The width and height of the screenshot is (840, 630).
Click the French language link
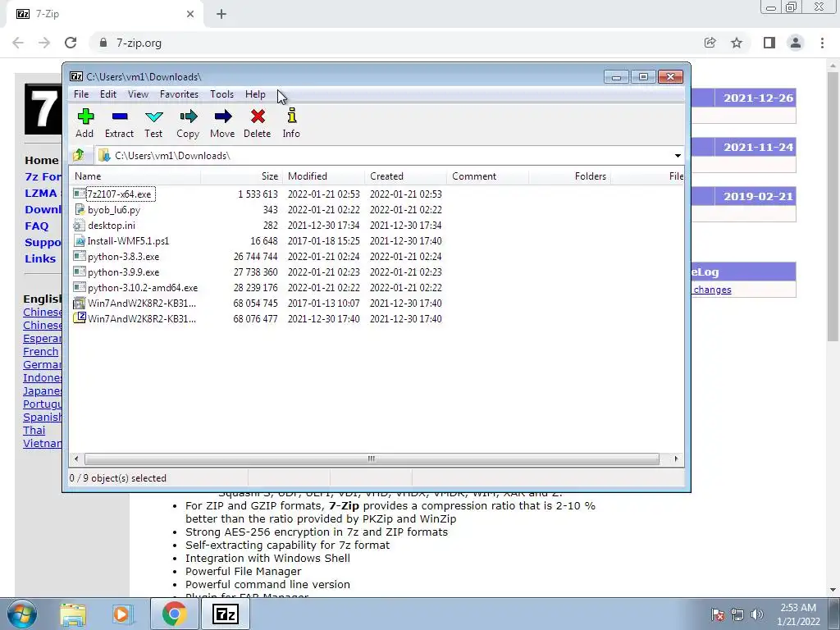point(41,352)
